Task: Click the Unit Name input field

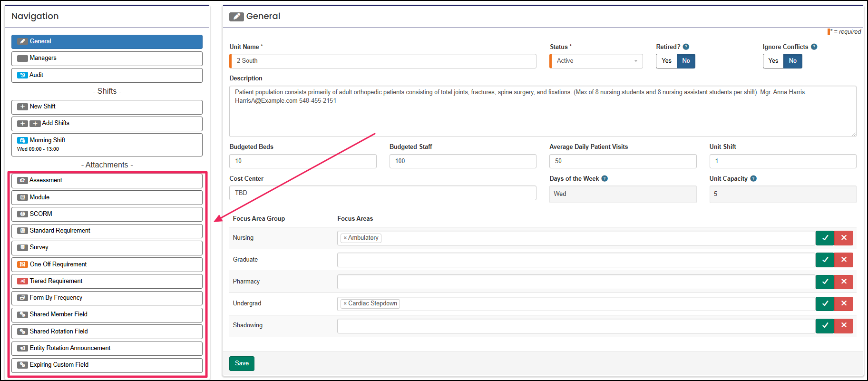Action: (383, 61)
